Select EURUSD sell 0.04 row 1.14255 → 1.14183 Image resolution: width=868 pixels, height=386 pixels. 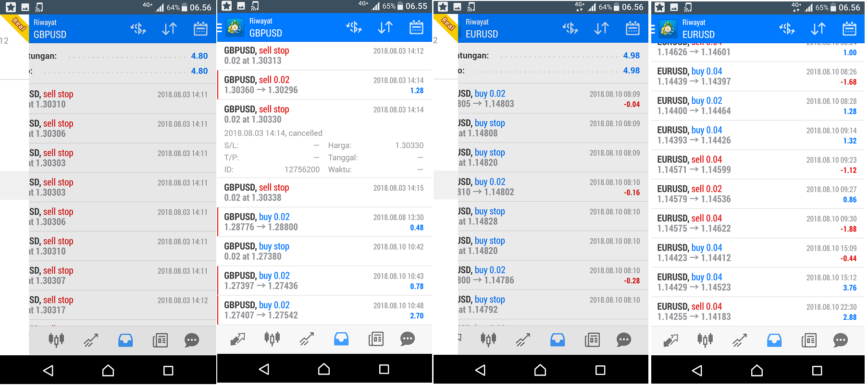coord(758,312)
